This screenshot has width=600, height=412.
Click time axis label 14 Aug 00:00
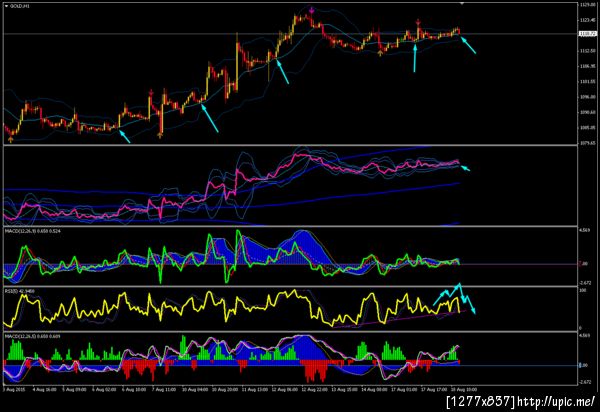(375, 389)
